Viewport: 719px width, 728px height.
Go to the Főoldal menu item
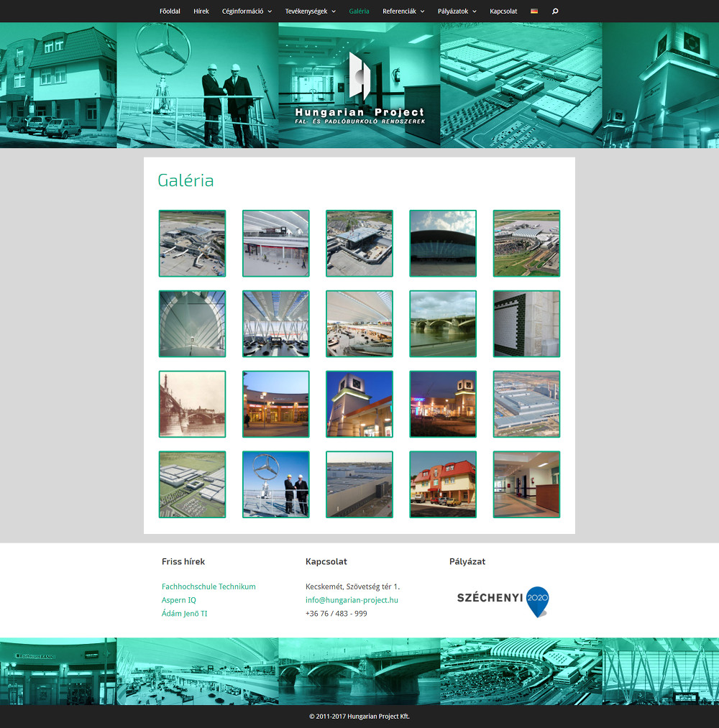170,11
